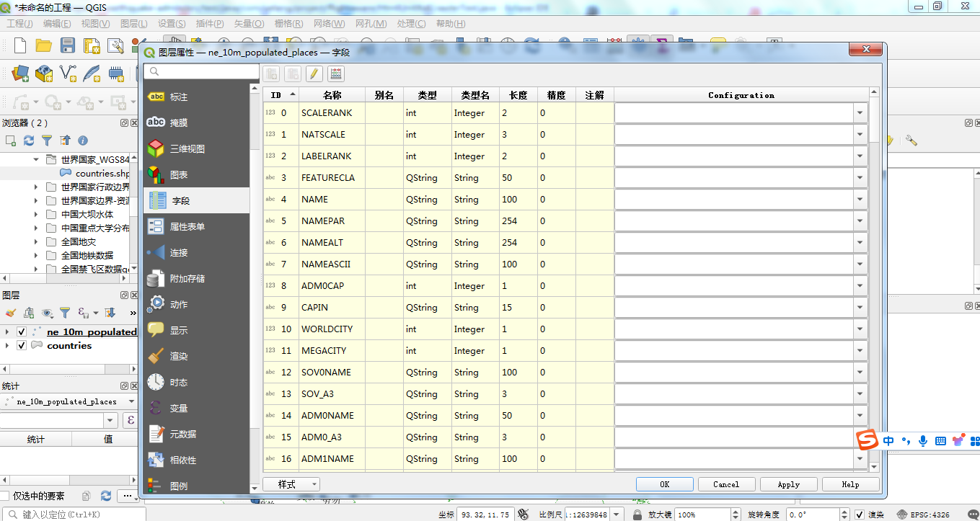Viewport: 980px width, 521px height.
Task: Toggle the scale lock icon in status bar
Action: click(637, 515)
